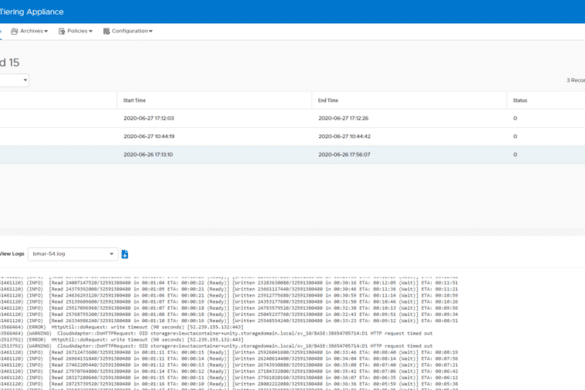Click the first HTTP request timed out WARNING line

[x=216, y=333]
